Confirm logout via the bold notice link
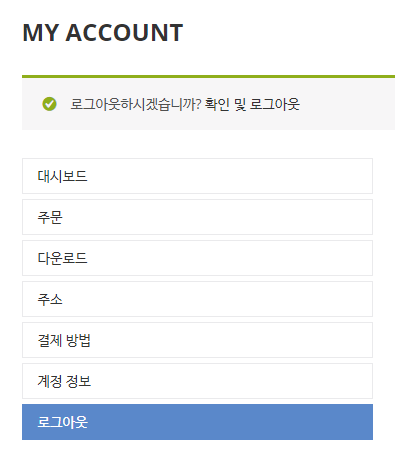This screenshot has width=395, height=472. tap(252, 104)
